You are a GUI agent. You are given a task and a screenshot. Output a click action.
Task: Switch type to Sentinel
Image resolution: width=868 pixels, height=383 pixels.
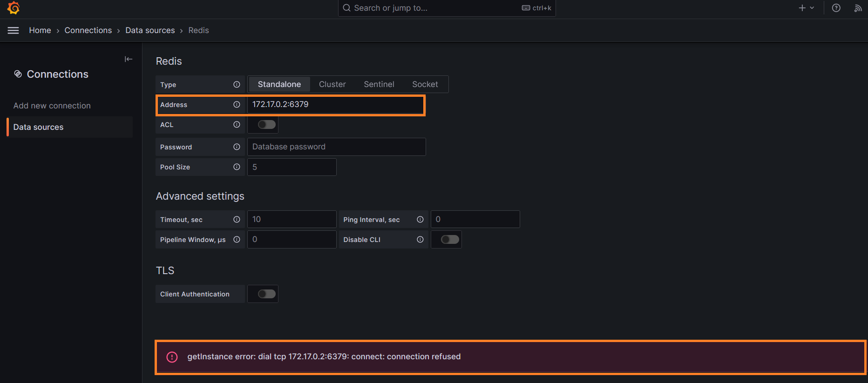[x=379, y=84]
